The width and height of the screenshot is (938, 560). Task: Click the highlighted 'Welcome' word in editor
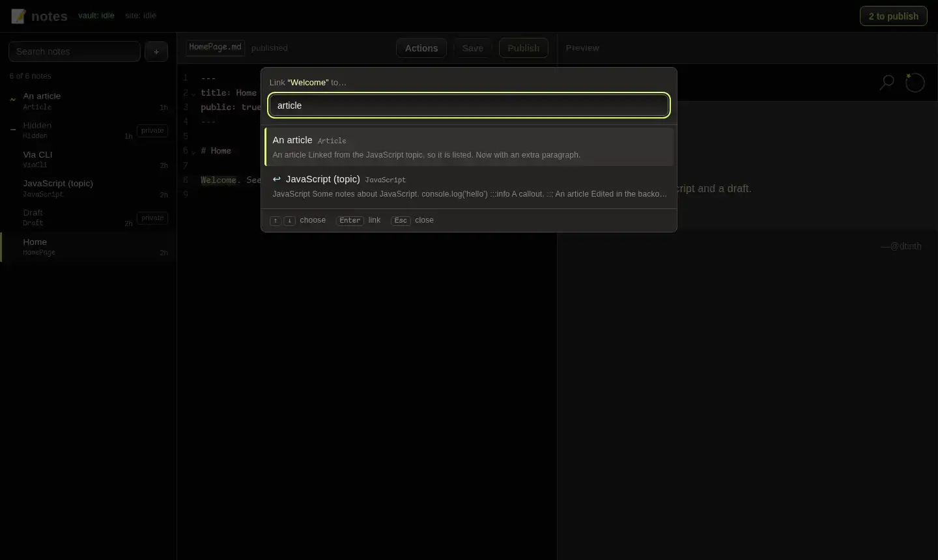click(218, 180)
